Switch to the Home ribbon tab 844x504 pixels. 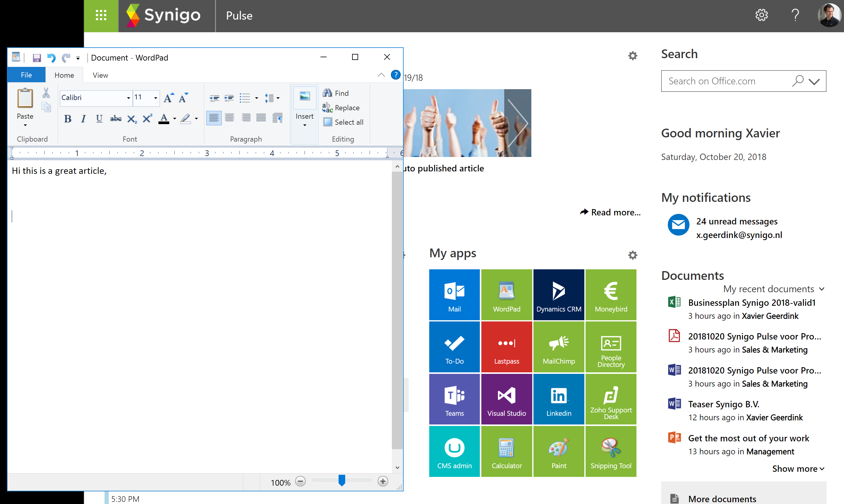(x=64, y=75)
